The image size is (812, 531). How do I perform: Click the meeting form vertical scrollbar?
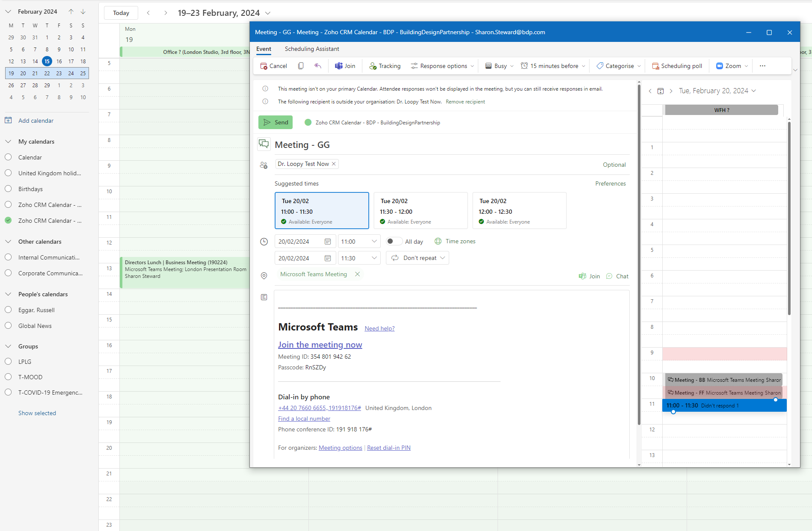click(639, 254)
